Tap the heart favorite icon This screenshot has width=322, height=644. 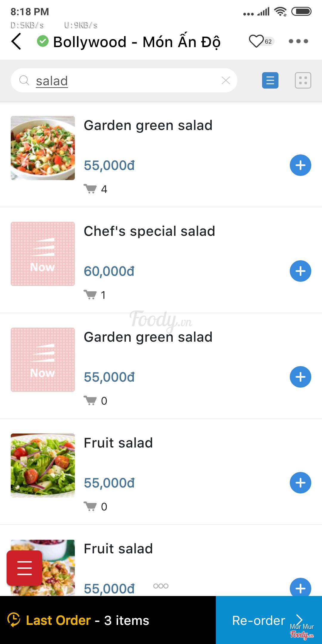(x=256, y=41)
